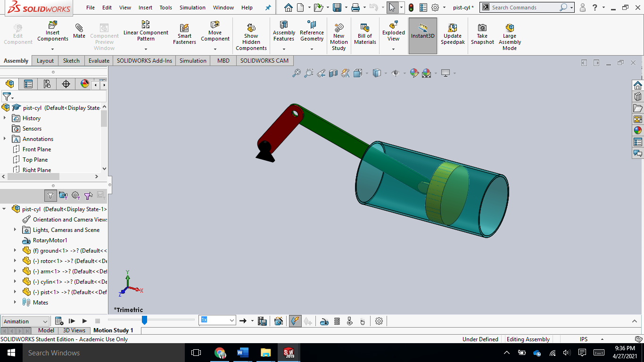Toggle Hide/Show Items eye icon
Screen dimensions: 644x362
click(x=396, y=73)
